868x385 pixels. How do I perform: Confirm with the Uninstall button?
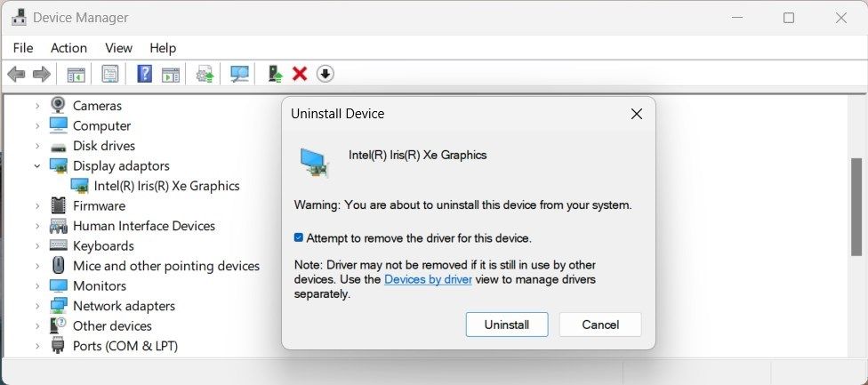point(507,325)
